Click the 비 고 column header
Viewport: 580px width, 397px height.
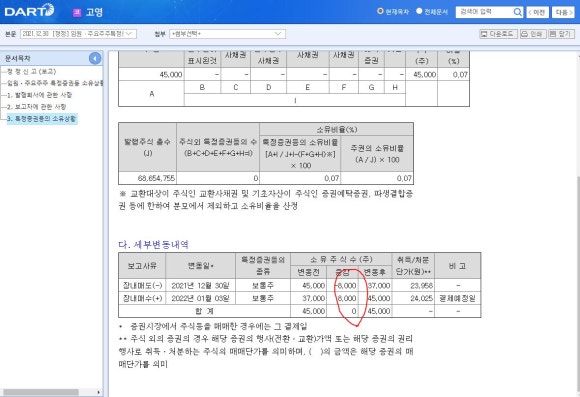pyautogui.click(x=458, y=266)
